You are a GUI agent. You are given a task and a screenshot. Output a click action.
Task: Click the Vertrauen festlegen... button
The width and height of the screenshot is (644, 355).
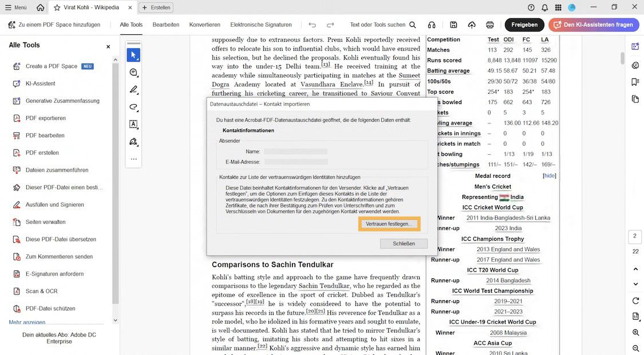click(389, 224)
